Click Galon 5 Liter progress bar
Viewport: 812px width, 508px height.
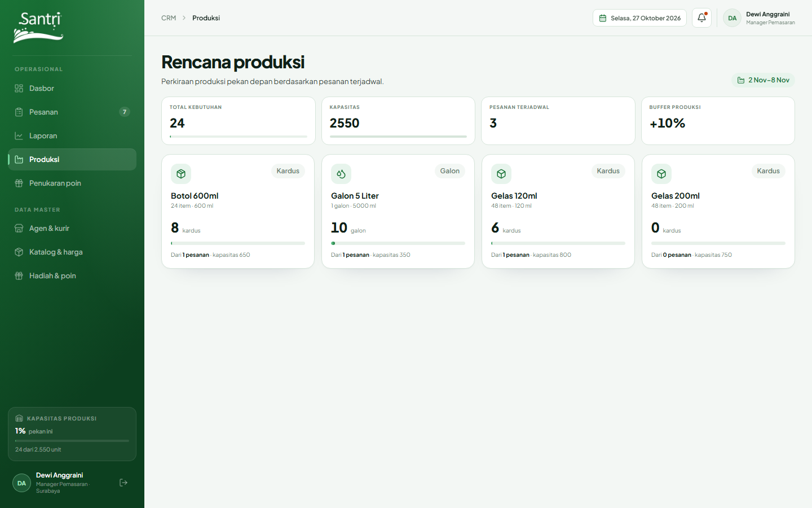point(398,243)
